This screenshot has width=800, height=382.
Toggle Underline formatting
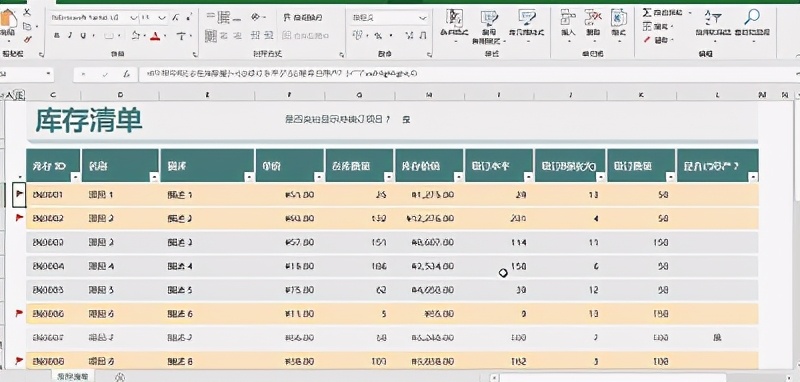[x=83, y=36]
